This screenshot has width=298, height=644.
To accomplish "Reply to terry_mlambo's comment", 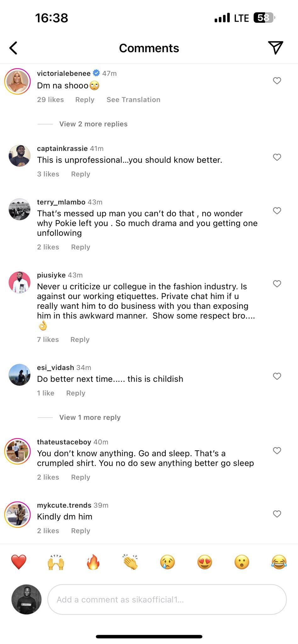I will click(x=80, y=247).
